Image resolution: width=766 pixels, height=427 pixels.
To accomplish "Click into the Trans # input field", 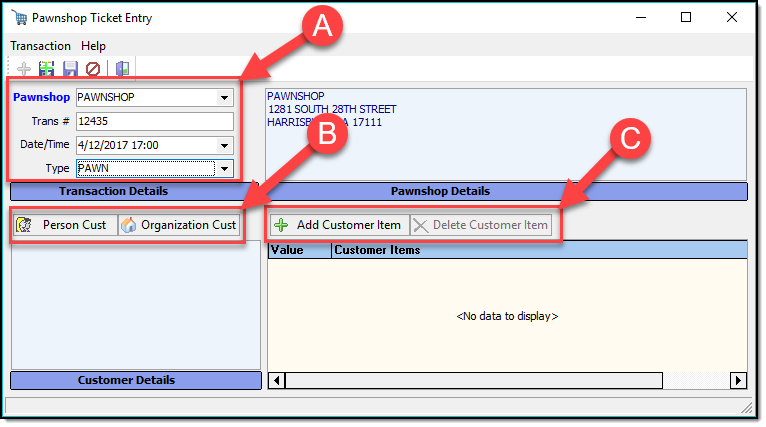I will point(154,121).
